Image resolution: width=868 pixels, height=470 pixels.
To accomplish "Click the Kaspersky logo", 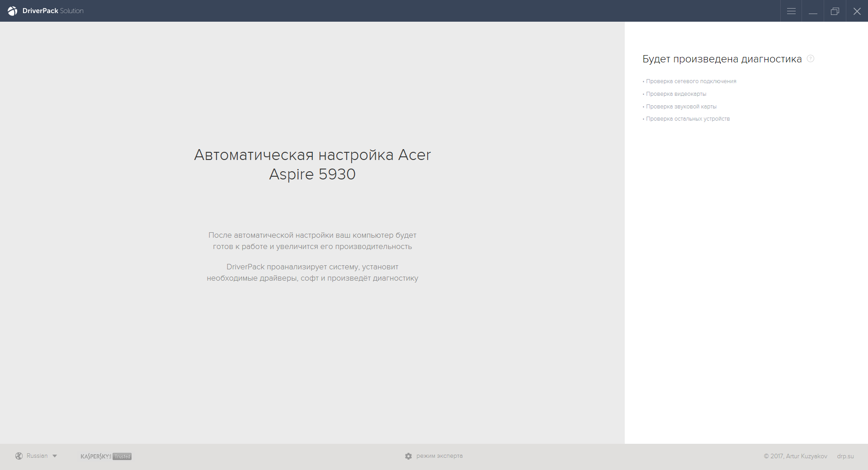I will click(x=95, y=456).
